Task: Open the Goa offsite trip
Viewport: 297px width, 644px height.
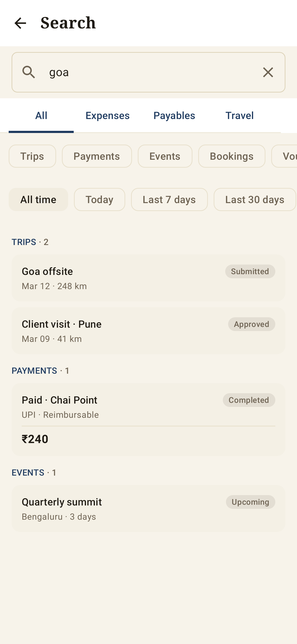Action: (148, 278)
